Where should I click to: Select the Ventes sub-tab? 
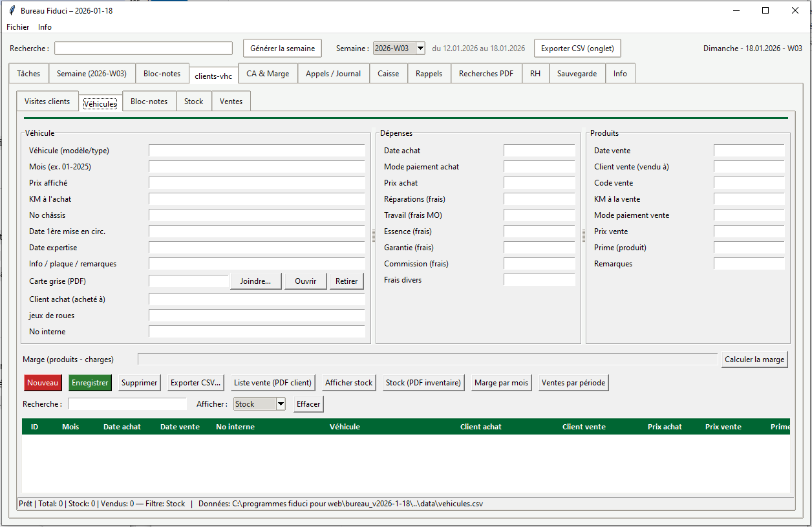[x=231, y=102]
